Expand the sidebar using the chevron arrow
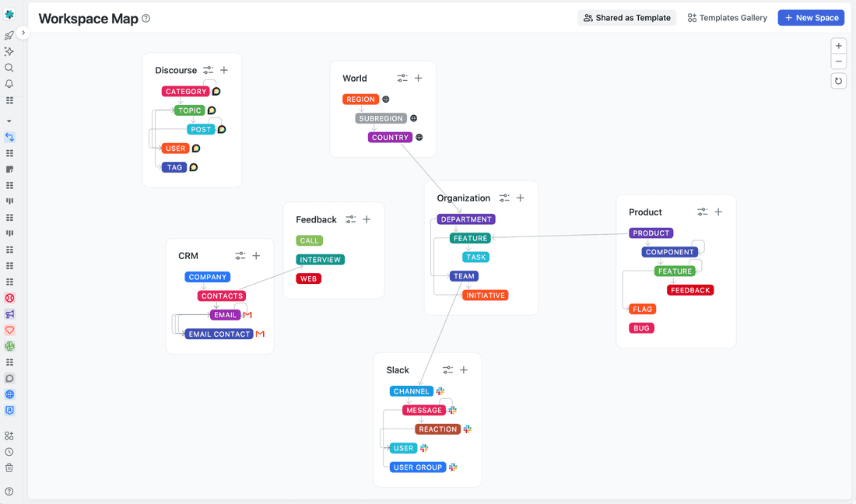The image size is (856, 504). pyautogui.click(x=23, y=33)
